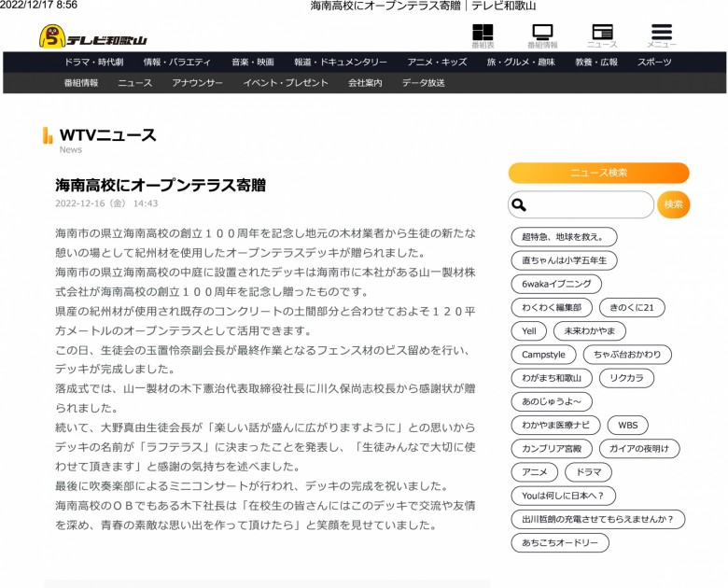Open the アナウンサー menu item

point(197,83)
